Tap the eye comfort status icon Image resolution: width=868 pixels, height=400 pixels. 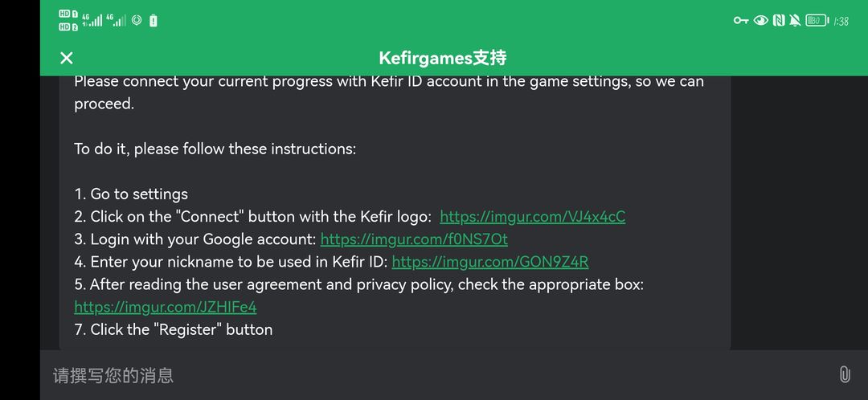pos(760,20)
